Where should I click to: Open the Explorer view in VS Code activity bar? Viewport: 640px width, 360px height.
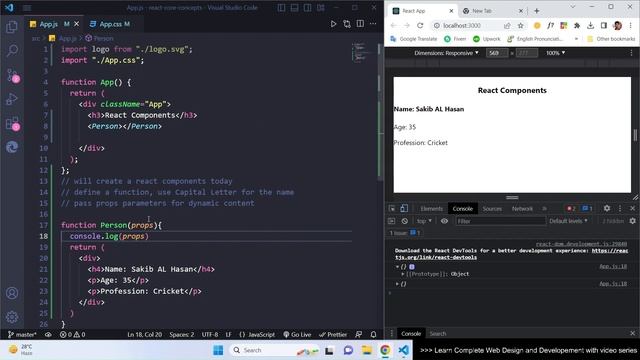pyautogui.click(x=12, y=27)
